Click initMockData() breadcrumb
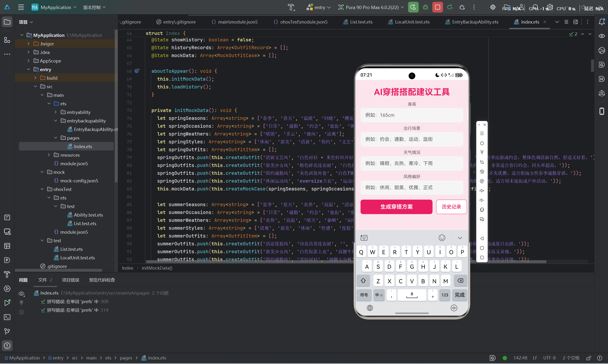The height and width of the screenshot is (364, 608). pyautogui.click(x=157, y=268)
